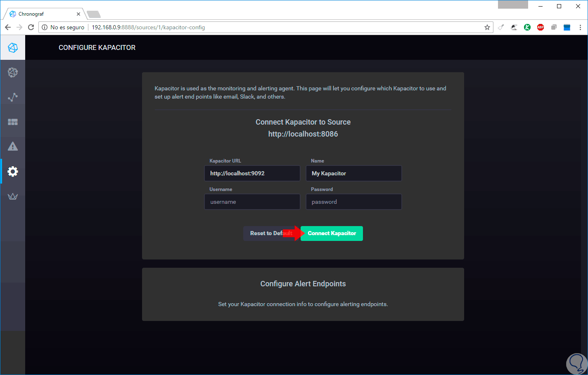Open the Admin crown icon
Screen dimensions: 588x375
[x=13, y=196]
